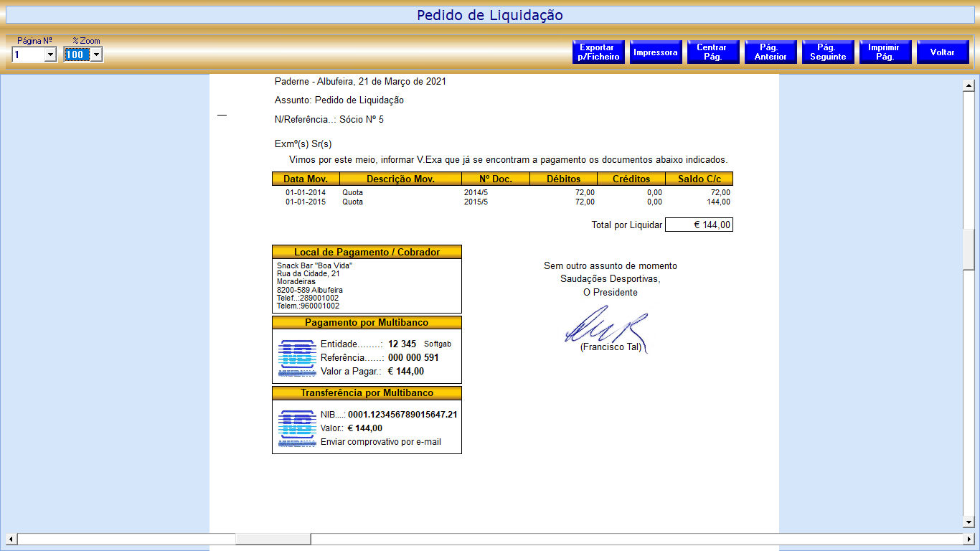This screenshot has height=551, width=980.
Task: Open the Página Nº dropdown
Action: tap(50, 55)
